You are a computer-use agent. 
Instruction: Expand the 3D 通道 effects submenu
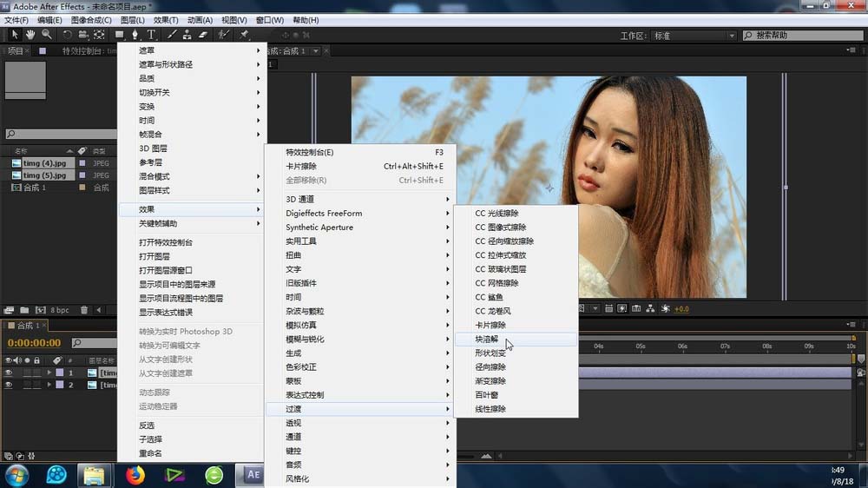[x=360, y=199]
